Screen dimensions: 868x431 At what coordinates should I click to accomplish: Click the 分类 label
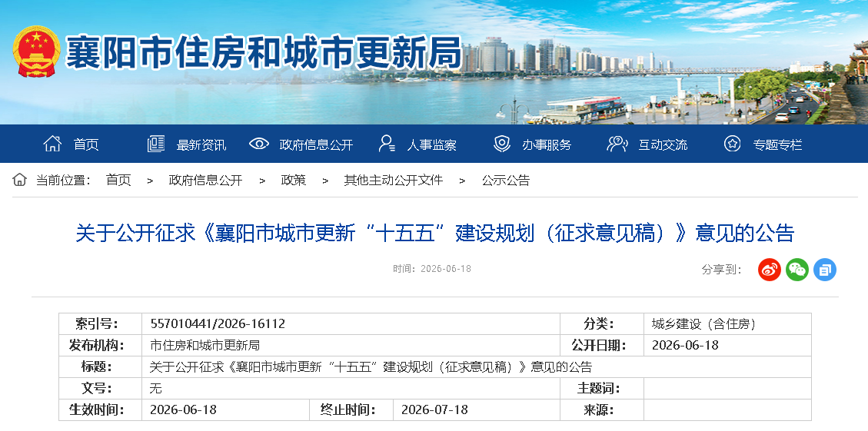[598, 324]
